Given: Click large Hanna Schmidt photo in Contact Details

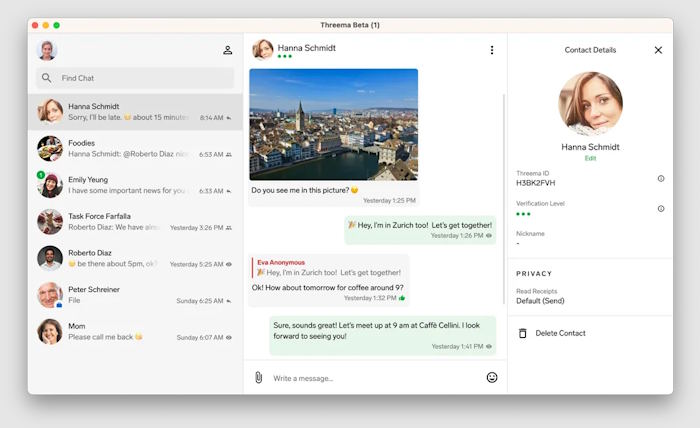Looking at the screenshot, I should click(x=590, y=104).
